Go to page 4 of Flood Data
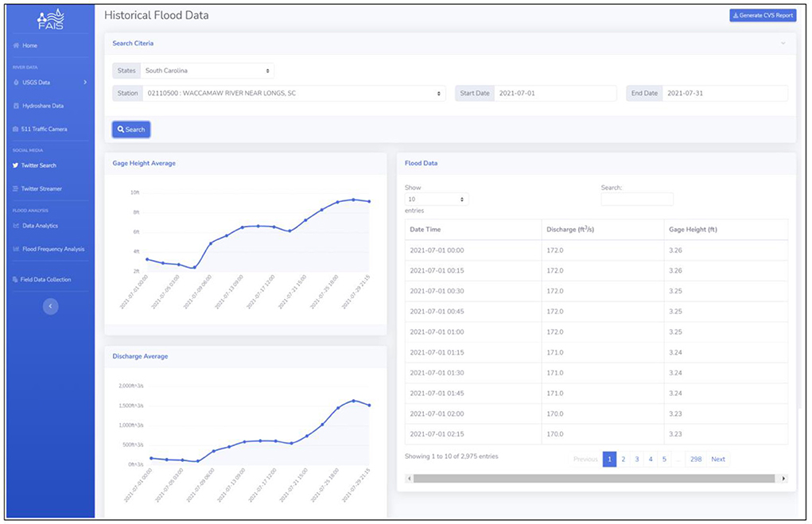 point(651,460)
